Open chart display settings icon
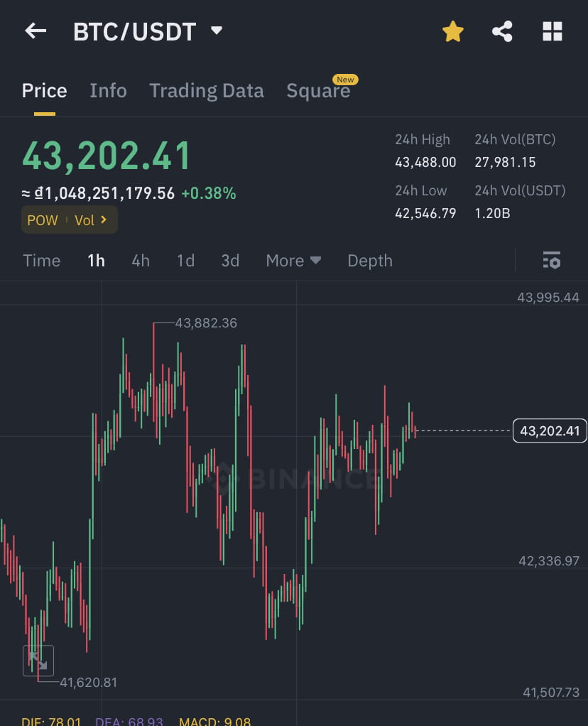This screenshot has width=588, height=726. click(x=552, y=261)
